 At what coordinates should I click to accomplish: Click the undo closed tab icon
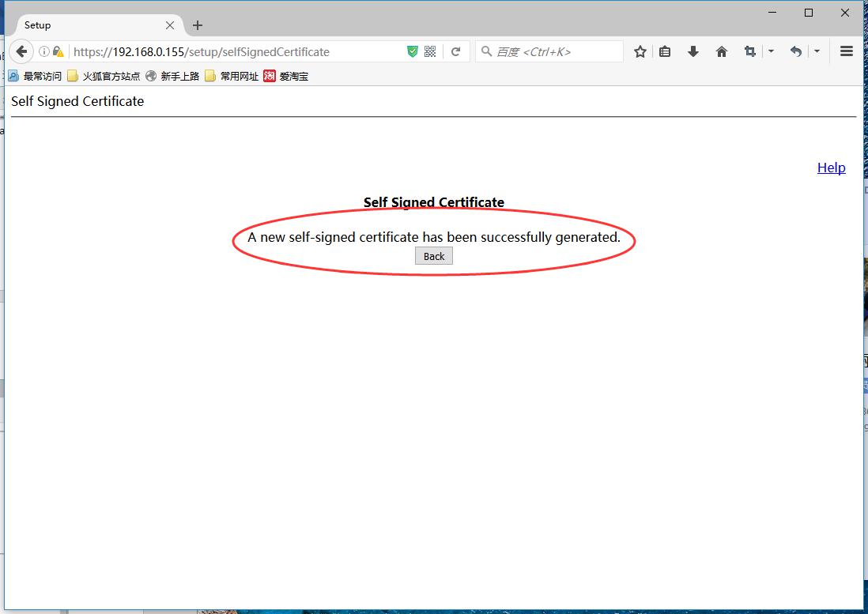(796, 51)
